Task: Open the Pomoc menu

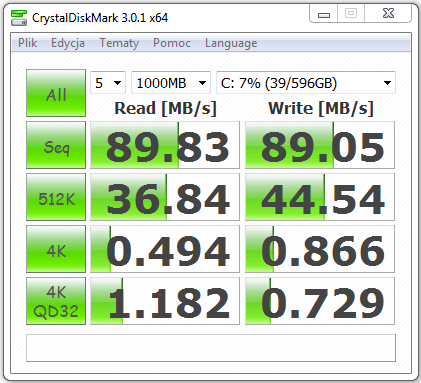Action: [x=172, y=43]
